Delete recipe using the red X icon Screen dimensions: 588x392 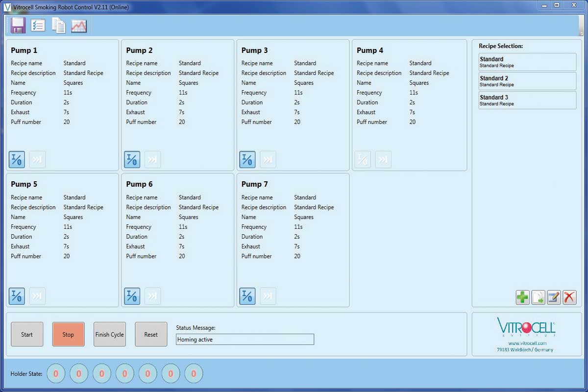coord(569,297)
